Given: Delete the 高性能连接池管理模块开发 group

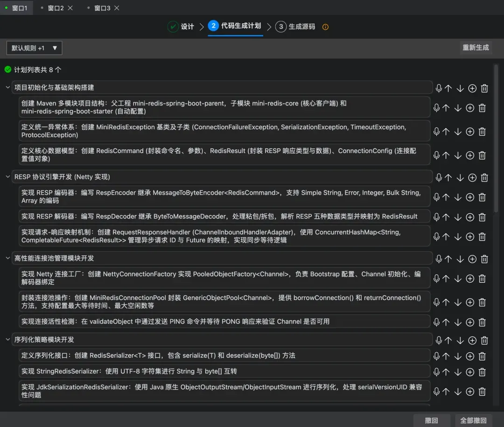Looking at the screenshot, I should coord(484,259).
